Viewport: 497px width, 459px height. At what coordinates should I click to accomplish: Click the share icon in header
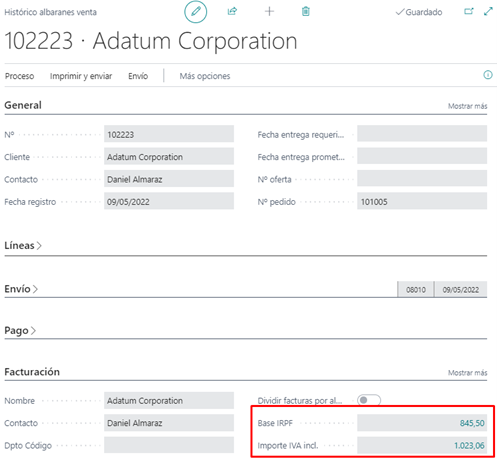coord(232,11)
